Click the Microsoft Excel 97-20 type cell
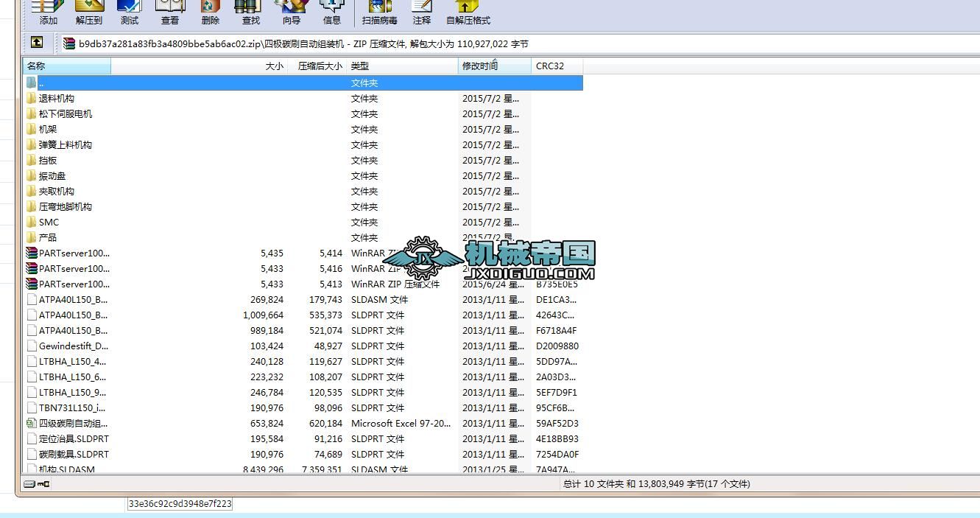 tap(401, 423)
